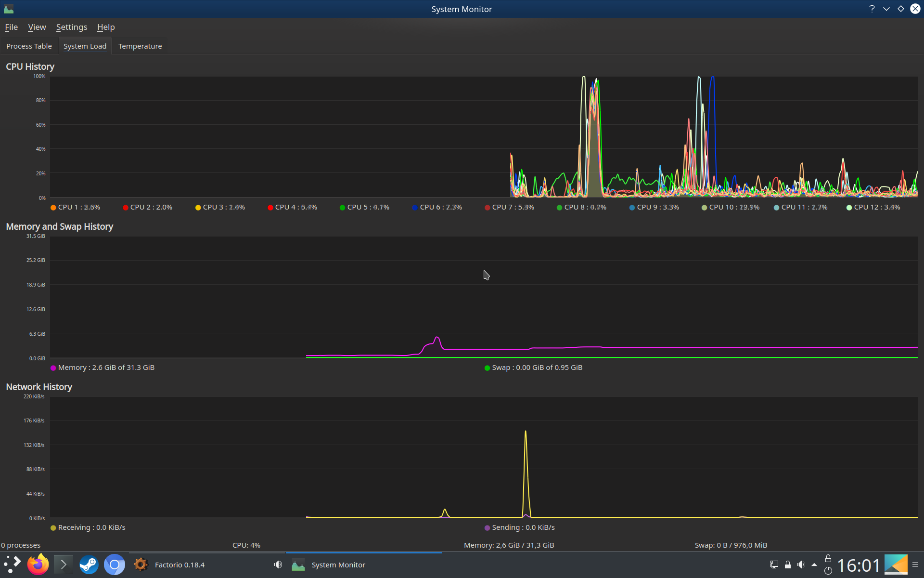Open the Konsole terminal from taskbar
The width and height of the screenshot is (924, 578).
pyautogui.click(x=64, y=565)
